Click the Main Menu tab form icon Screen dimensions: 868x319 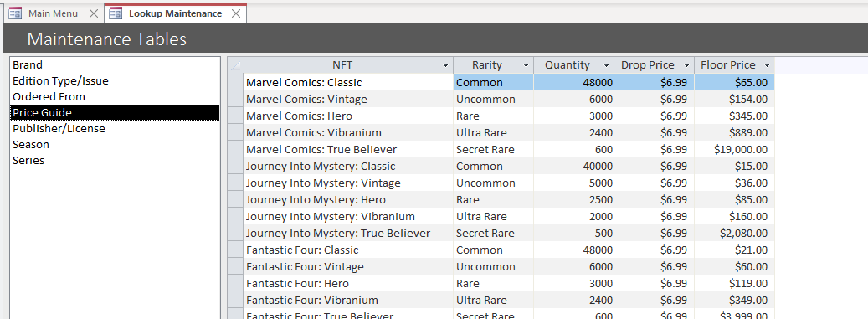16,13
